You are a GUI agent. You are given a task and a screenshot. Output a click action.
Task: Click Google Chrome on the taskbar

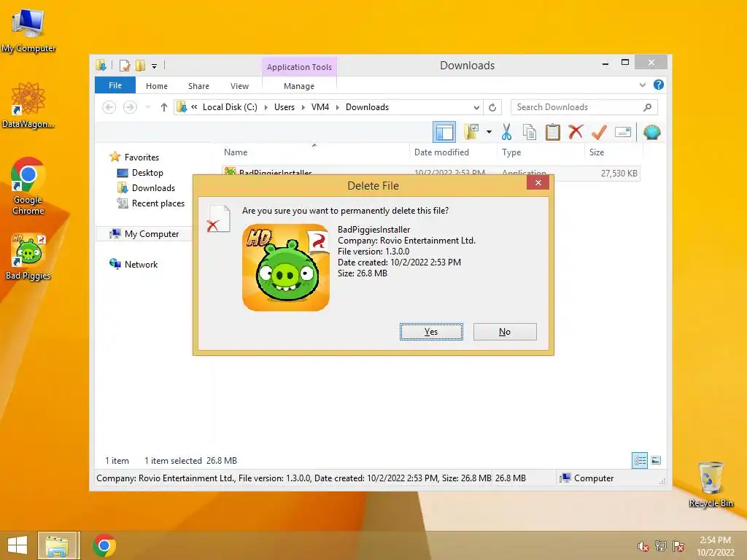pyautogui.click(x=104, y=545)
